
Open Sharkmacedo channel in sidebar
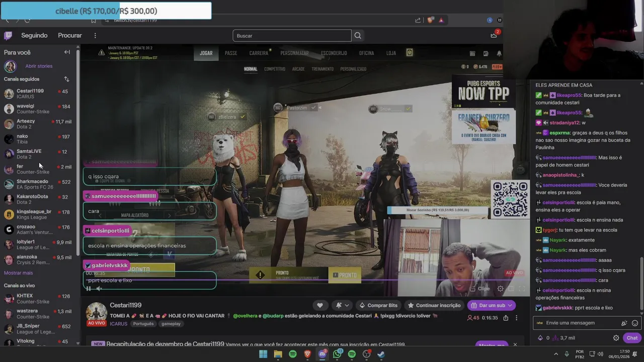(x=39, y=184)
